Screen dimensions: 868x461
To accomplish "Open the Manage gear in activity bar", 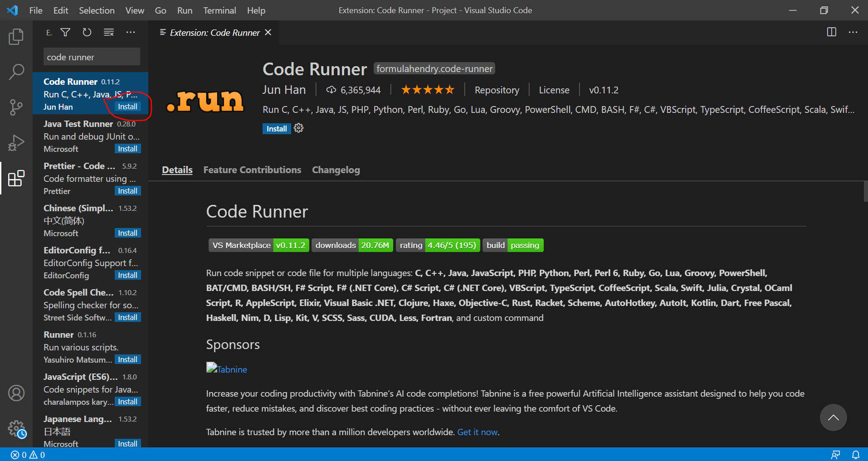I will pos(16,428).
